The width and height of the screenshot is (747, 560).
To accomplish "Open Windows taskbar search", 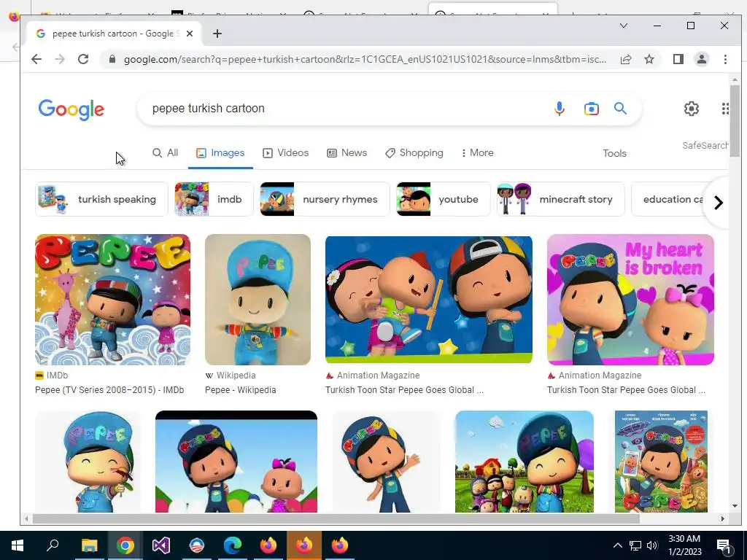I will (x=53, y=545).
